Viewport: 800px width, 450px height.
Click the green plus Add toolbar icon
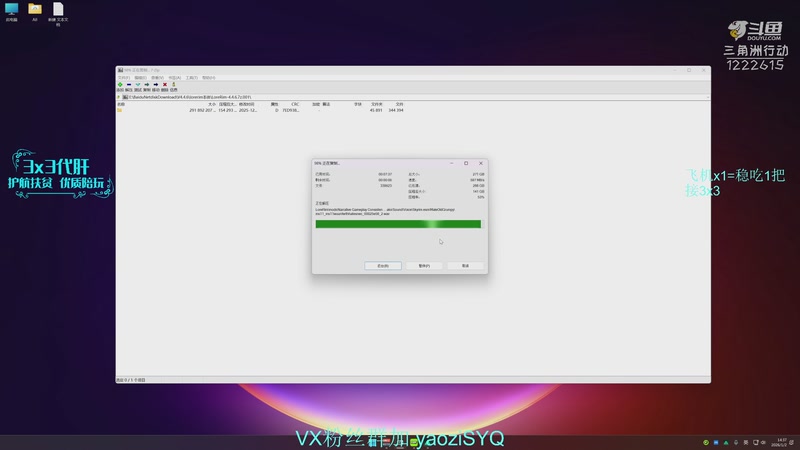[120, 85]
